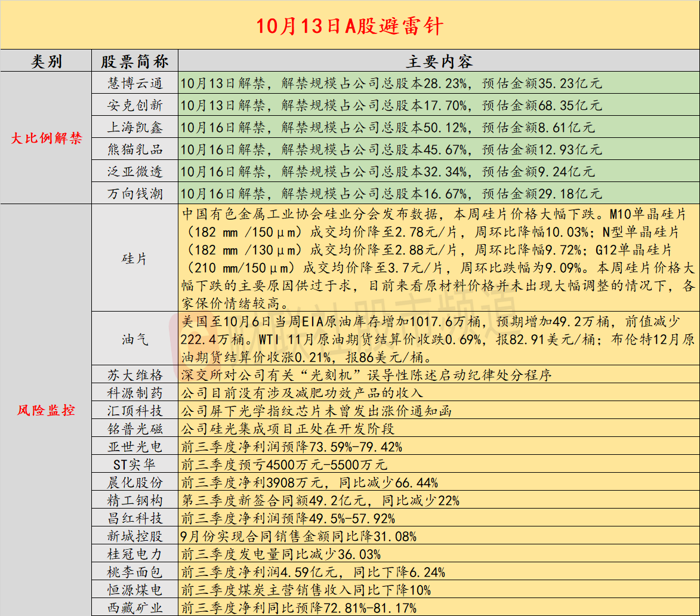This screenshot has width=700, height=616.
Task: Click the row with '预估金额68.35亿元'
Action: [x=439, y=105]
